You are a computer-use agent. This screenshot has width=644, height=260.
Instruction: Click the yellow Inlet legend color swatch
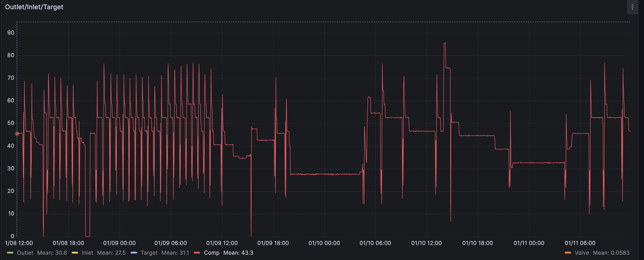pos(75,253)
